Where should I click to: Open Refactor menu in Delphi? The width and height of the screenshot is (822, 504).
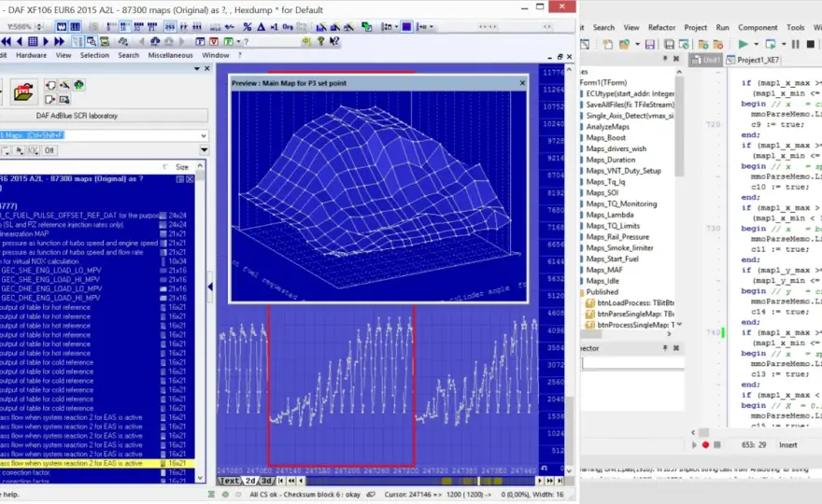[661, 27]
